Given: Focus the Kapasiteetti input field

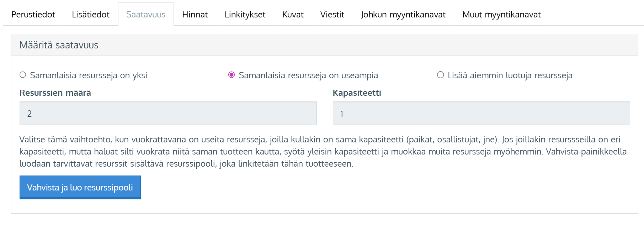Looking at the screenshot, I should [481, 114].
